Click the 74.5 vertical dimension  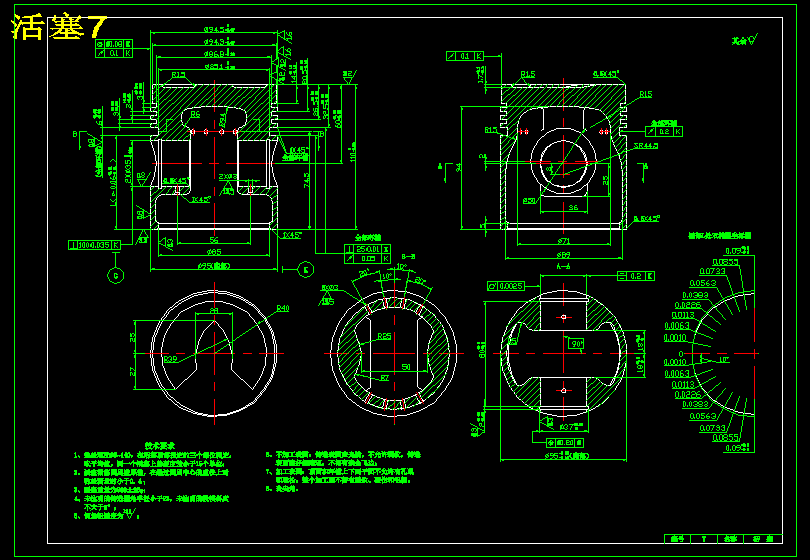coord(306,180)
